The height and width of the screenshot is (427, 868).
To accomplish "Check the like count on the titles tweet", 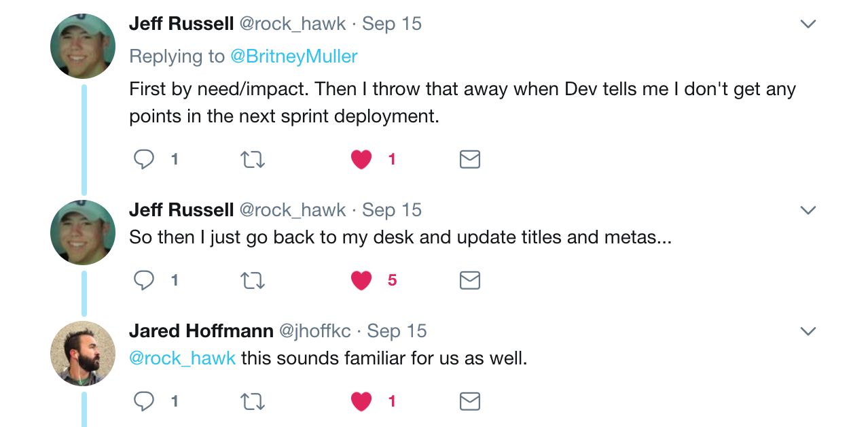I will point(392,279).
